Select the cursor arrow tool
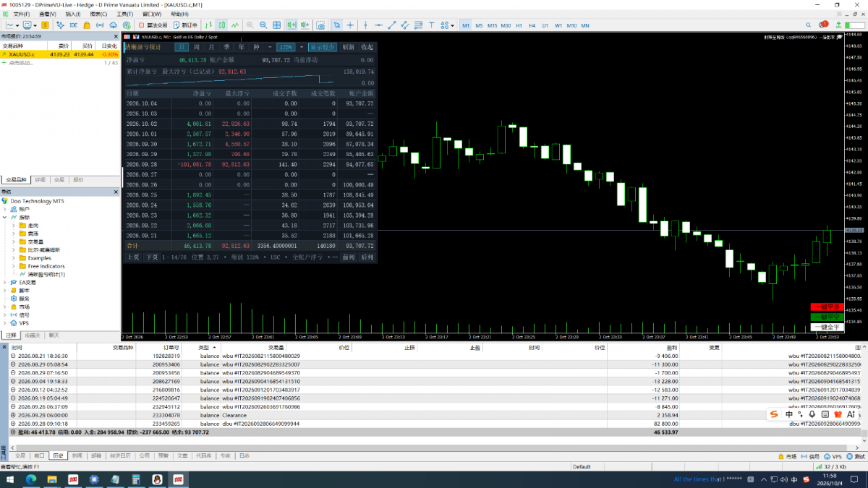Screen dimensions: 868x488 pos(337,25)
